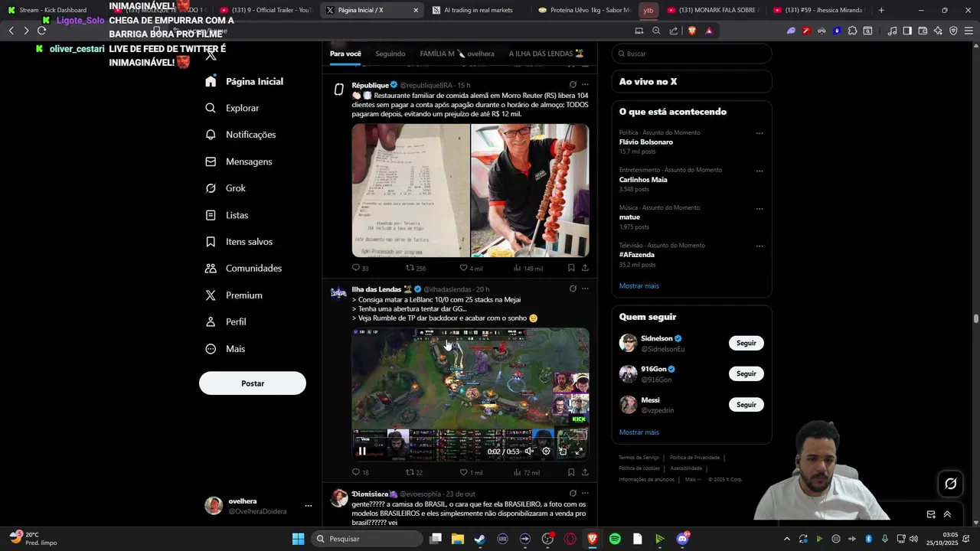The width and height of the screenshot is (980, 551).
Task: Follow Messi
Action: pos(746,404)
